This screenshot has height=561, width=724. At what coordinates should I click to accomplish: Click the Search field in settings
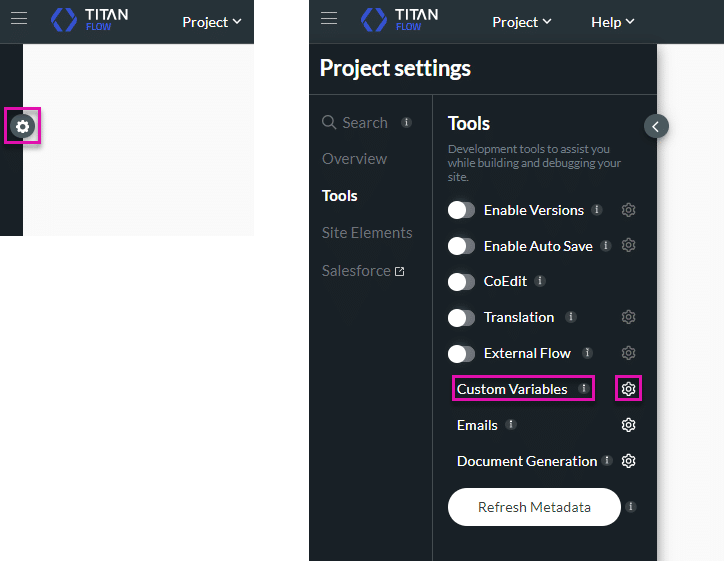click(364, 123)
